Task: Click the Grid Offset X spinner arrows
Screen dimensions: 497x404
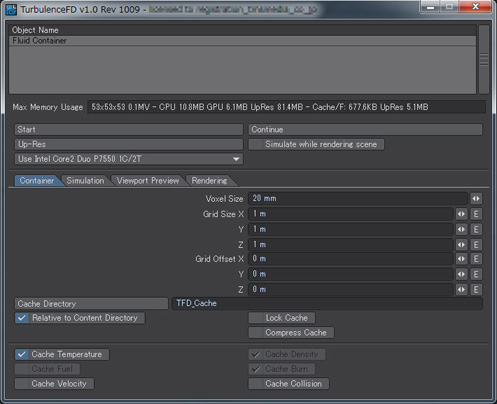Action: pos(461,259)
